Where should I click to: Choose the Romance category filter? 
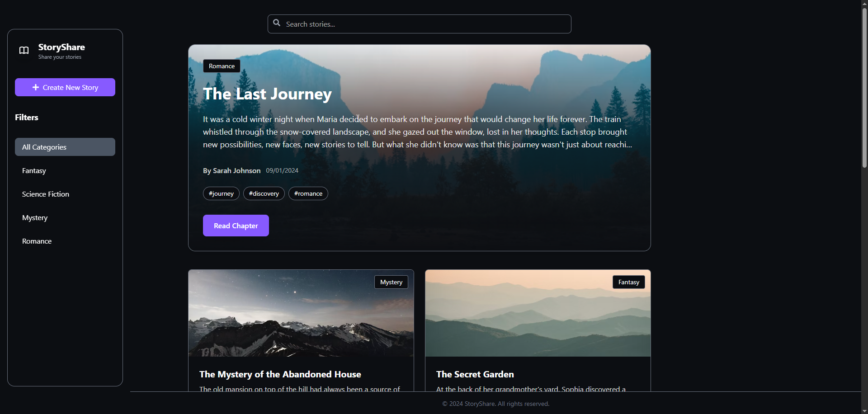[x=65, y=241]
